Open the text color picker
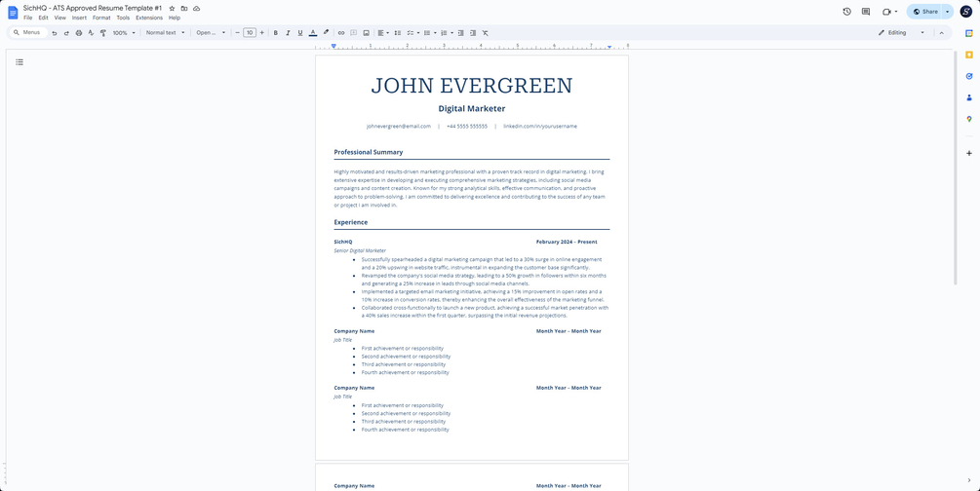 coord(313,32)
